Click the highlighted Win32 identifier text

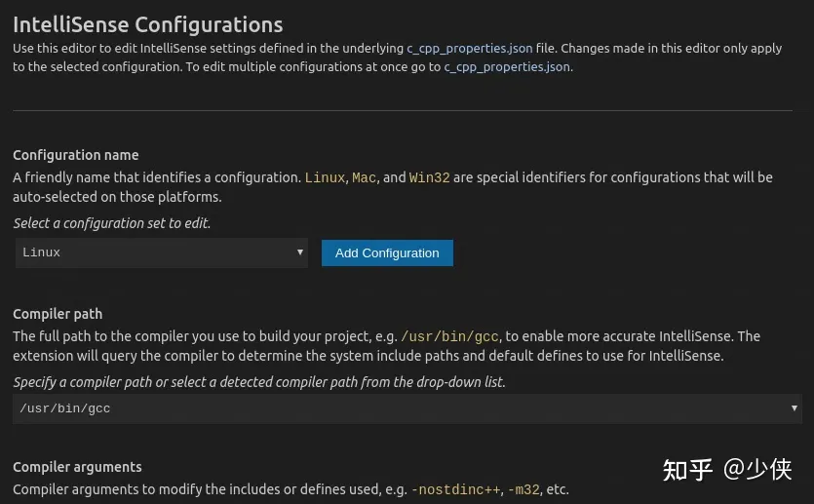(429, 177)
